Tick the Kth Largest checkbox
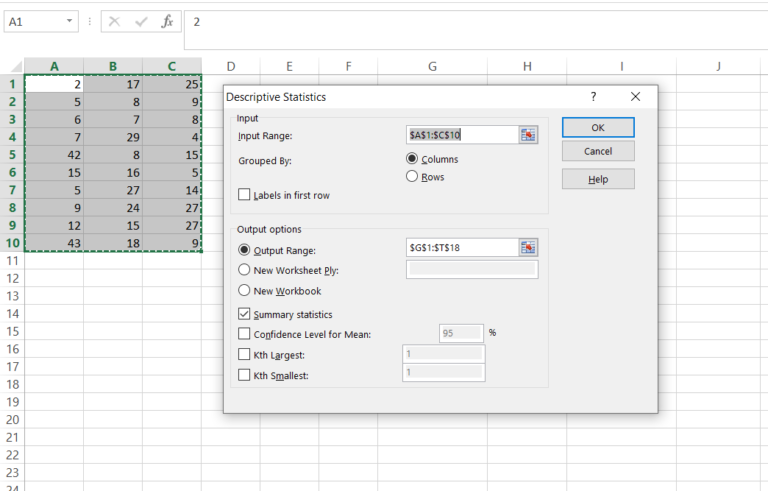The width and height of the screenshot is (768, 491). pos(245,354)
